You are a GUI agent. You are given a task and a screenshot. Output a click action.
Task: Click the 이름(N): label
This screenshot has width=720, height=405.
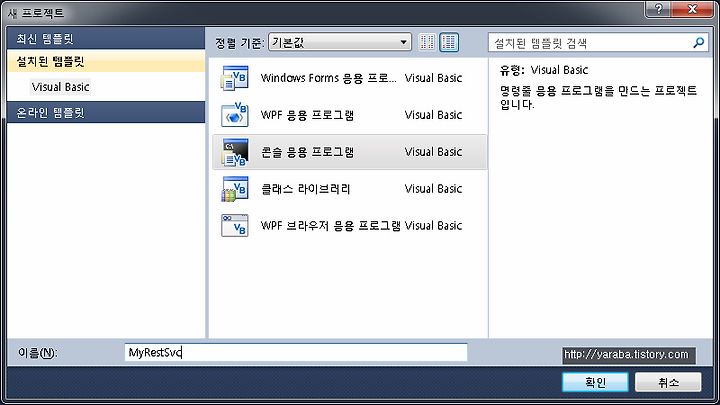(38, 353)
